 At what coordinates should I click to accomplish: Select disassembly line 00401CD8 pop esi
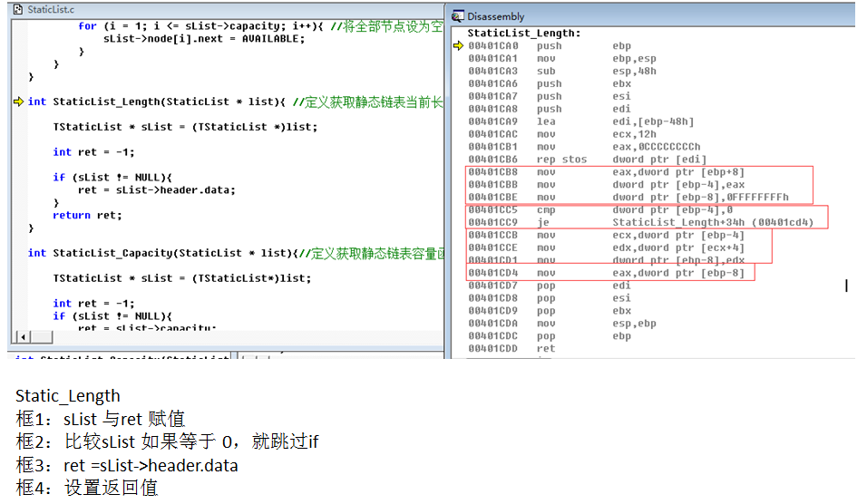(x=550, y=298)
